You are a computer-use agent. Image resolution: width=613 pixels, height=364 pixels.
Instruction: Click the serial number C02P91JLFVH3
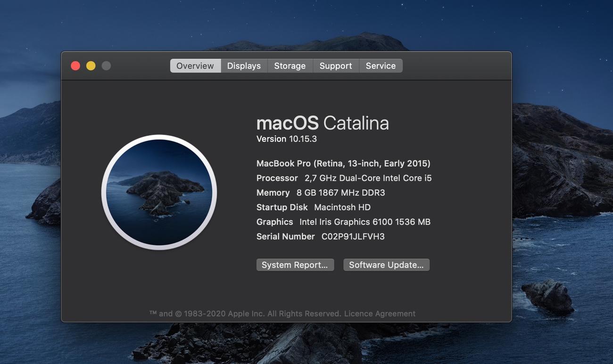[353, 236]
